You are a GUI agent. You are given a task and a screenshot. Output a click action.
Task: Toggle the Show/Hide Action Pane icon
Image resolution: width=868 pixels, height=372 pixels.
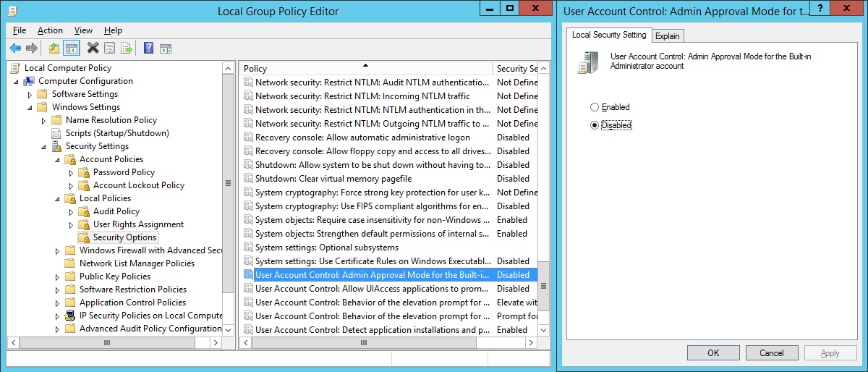click(x=166, y=48)
